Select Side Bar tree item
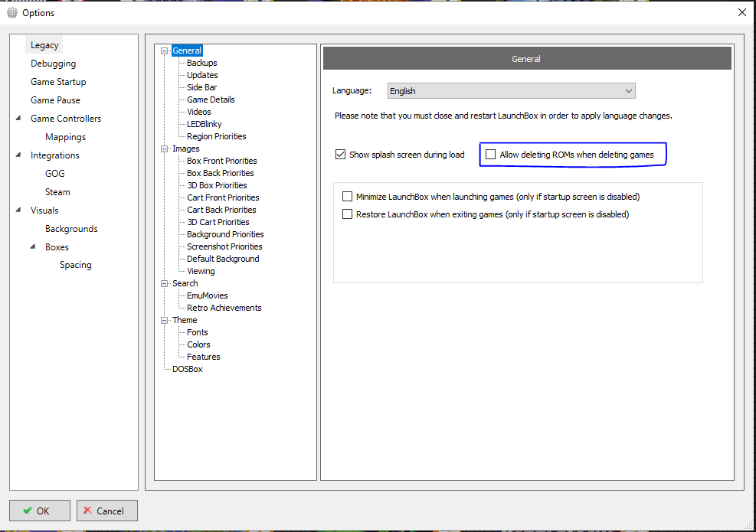 pos(202,87)
